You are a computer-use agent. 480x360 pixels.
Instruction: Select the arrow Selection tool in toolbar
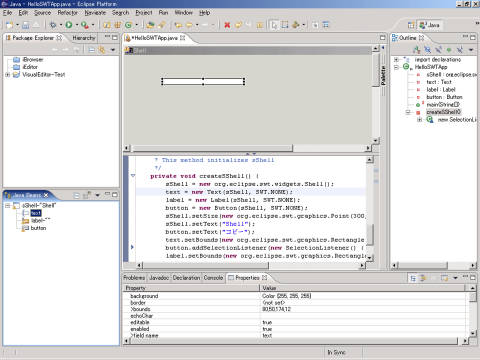tap(274, 25)
